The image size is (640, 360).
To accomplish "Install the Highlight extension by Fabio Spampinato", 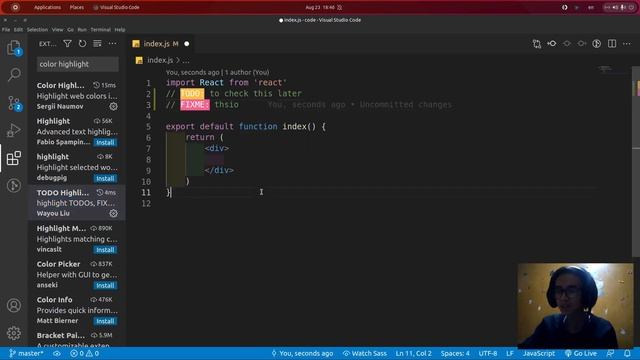I will pos(105,142).
